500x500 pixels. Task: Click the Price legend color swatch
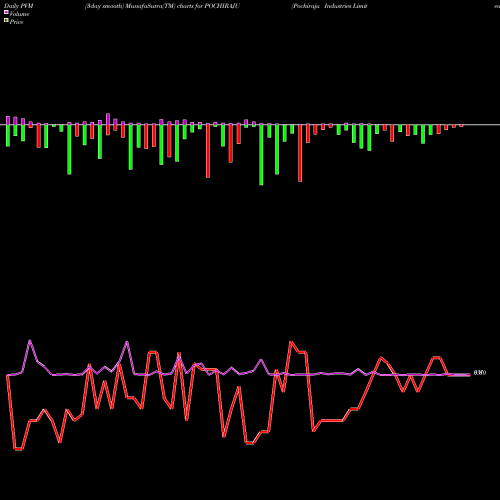[x=6, y=21]
